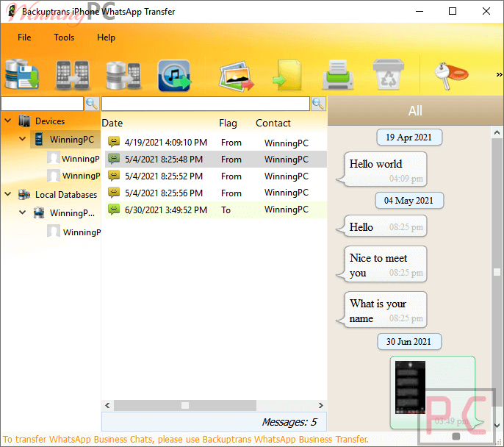Click the printer toolbar icon
The image size is (504, 447).
(338, 75)
